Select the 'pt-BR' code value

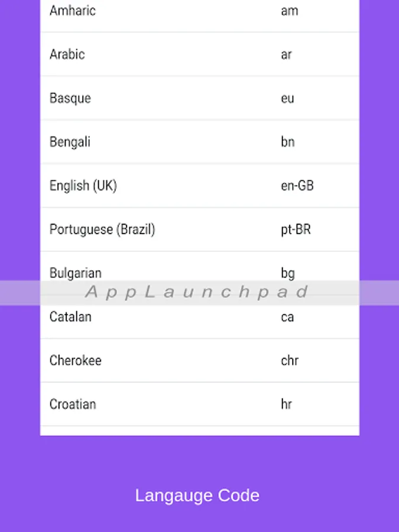click(296, 229)
